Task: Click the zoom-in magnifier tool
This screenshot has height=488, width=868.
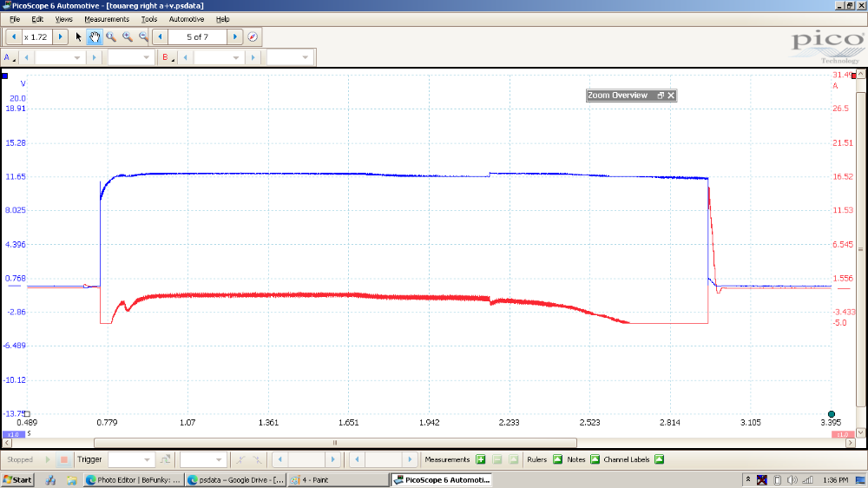Action: point(128,37)
